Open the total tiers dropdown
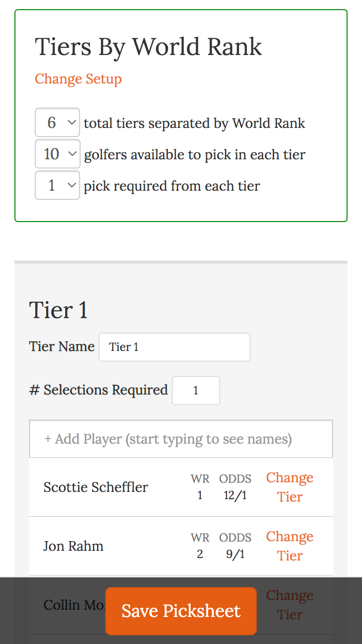 (x=57, y=122)
